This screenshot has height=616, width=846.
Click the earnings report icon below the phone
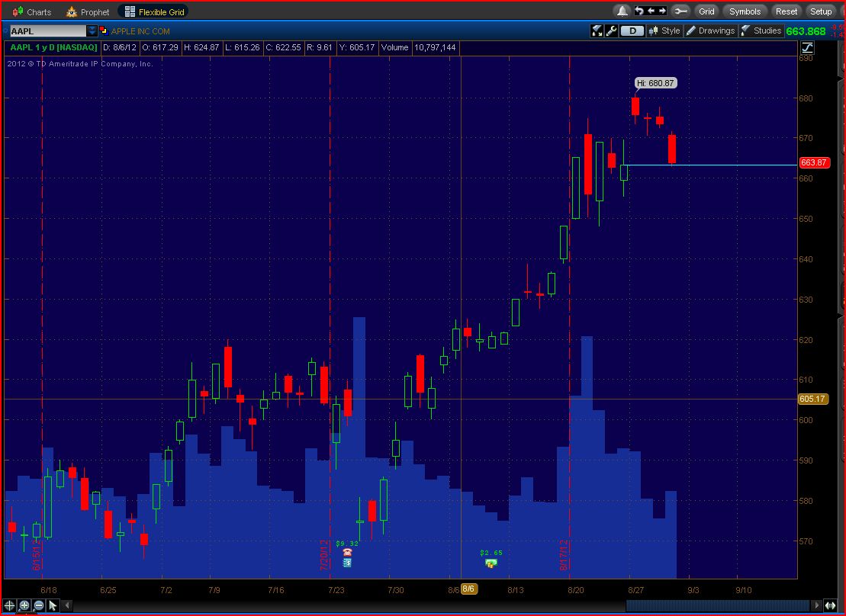click(347, 563)
